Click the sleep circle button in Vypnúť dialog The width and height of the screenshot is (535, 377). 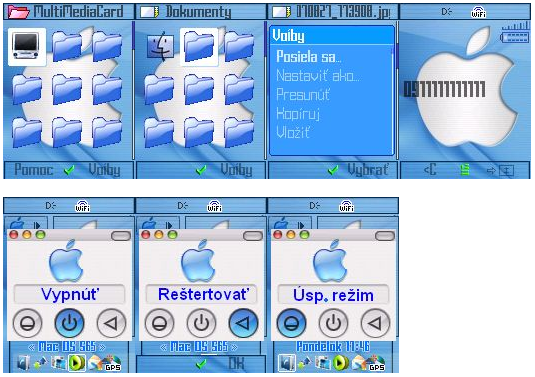(27, 323)
